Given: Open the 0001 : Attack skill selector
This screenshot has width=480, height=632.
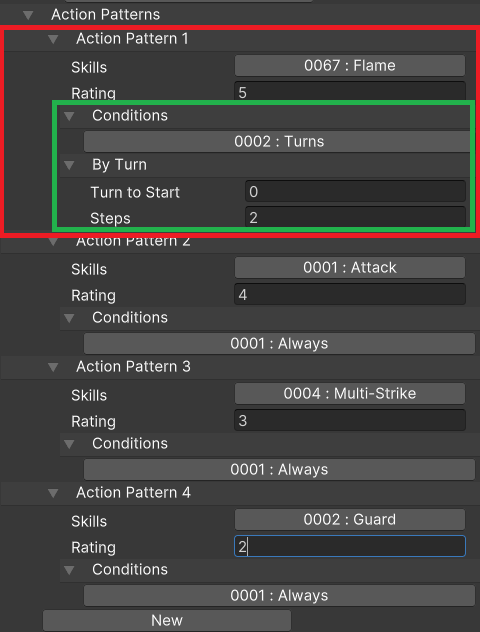Looking at the screenshot, I should click(x=350, y=268).
